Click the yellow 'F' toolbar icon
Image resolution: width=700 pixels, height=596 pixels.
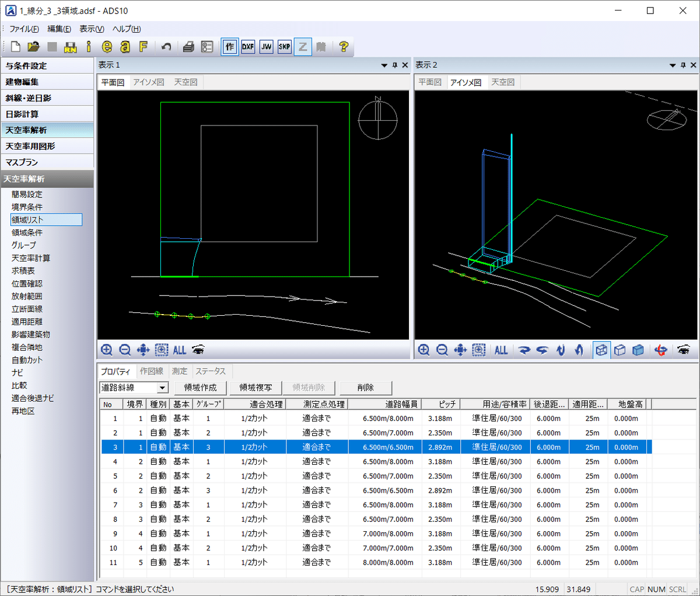(x=143, y=47)
